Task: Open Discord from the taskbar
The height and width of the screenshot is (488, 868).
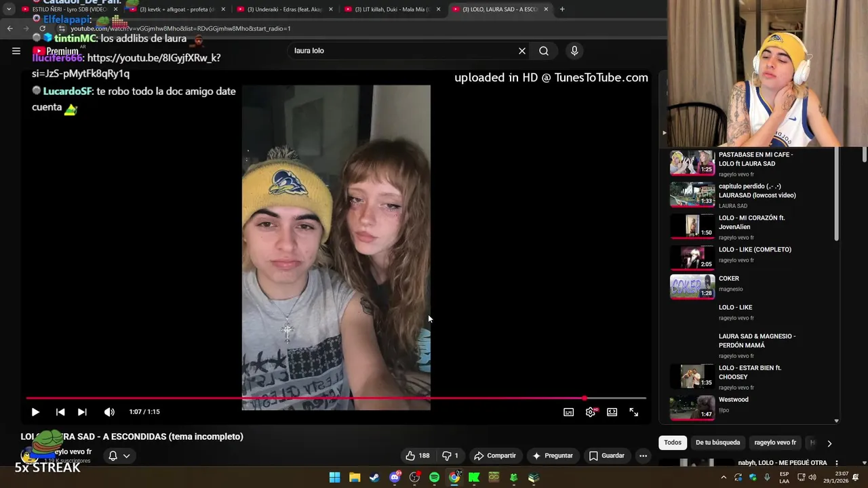Action: coord(395,478)
